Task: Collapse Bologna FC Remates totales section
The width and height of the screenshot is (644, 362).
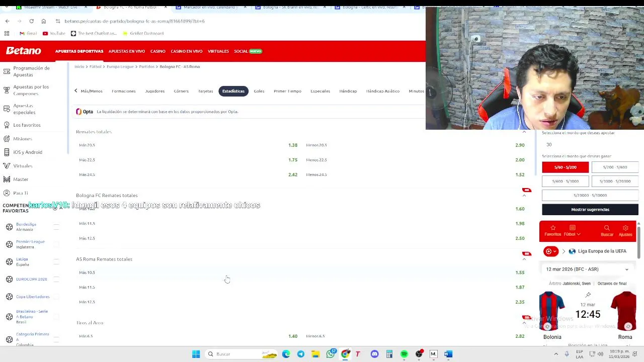Action: [x=524, y=196]
